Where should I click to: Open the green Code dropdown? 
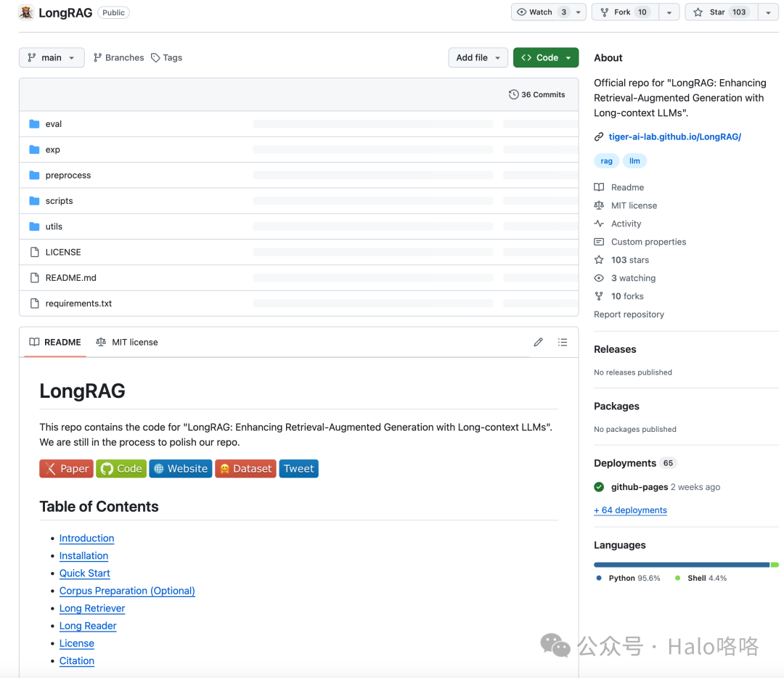[x=546, y=58]
